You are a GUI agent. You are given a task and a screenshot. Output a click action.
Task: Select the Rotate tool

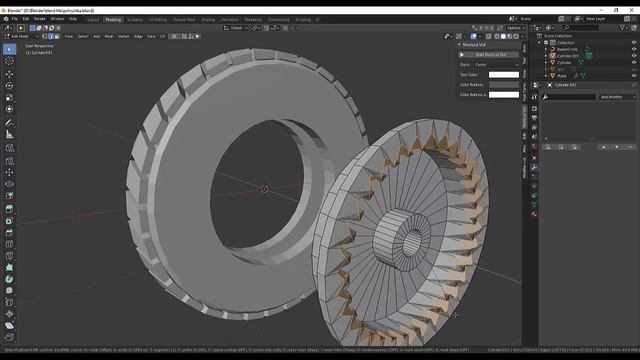[9, 86]
